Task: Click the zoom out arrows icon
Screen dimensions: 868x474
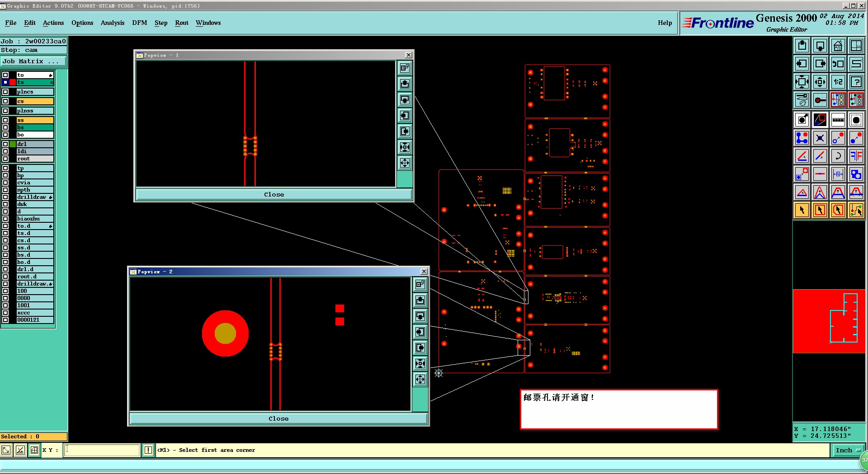Action: (820, 82)
